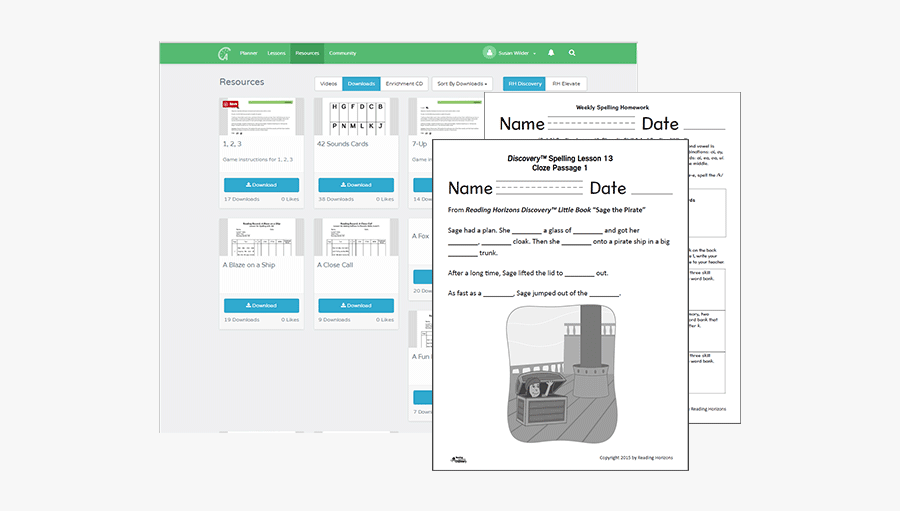Switch to the Enrichment CD filter
The width and height of the screenshot is (900, 511).
tap(404, 84)
